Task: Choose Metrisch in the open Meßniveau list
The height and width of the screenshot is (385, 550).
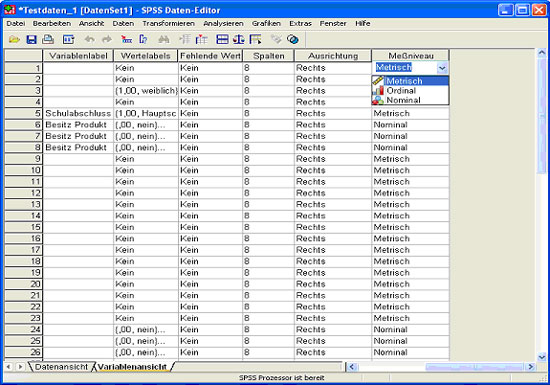Action: (x=410, y=81)
